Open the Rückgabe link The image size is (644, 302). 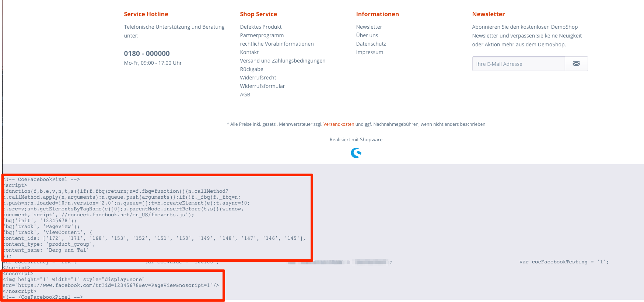[252, 69]
